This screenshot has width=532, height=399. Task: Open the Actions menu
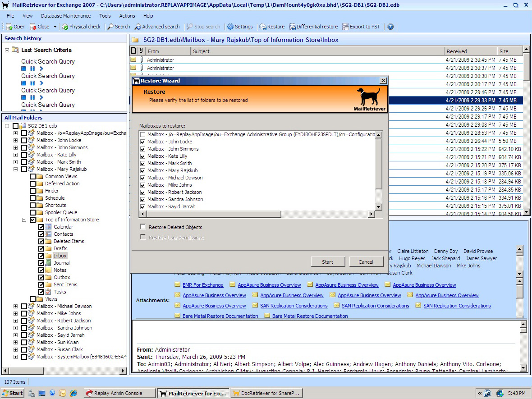pyautogui.click(x=127, y=16)
